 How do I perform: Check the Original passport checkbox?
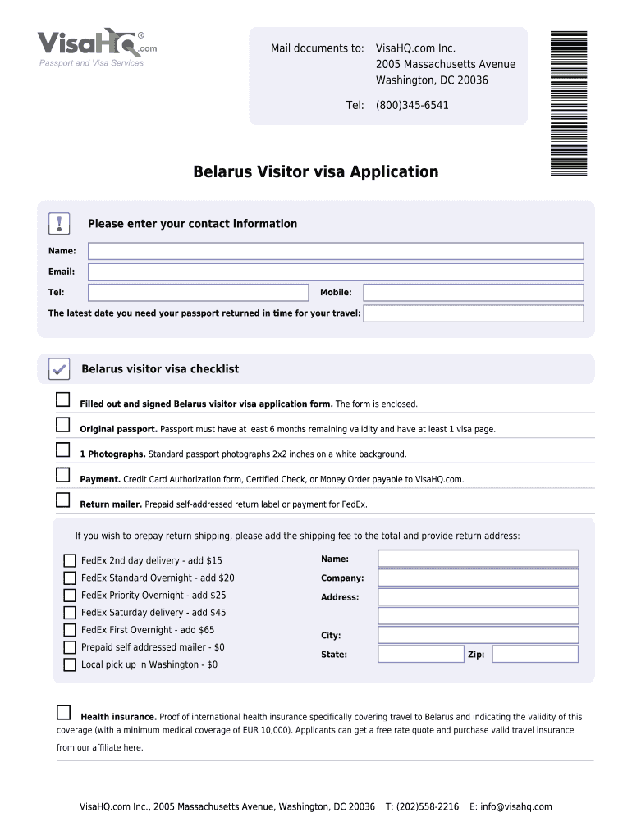pyautogui.click(x=63, y=425)
